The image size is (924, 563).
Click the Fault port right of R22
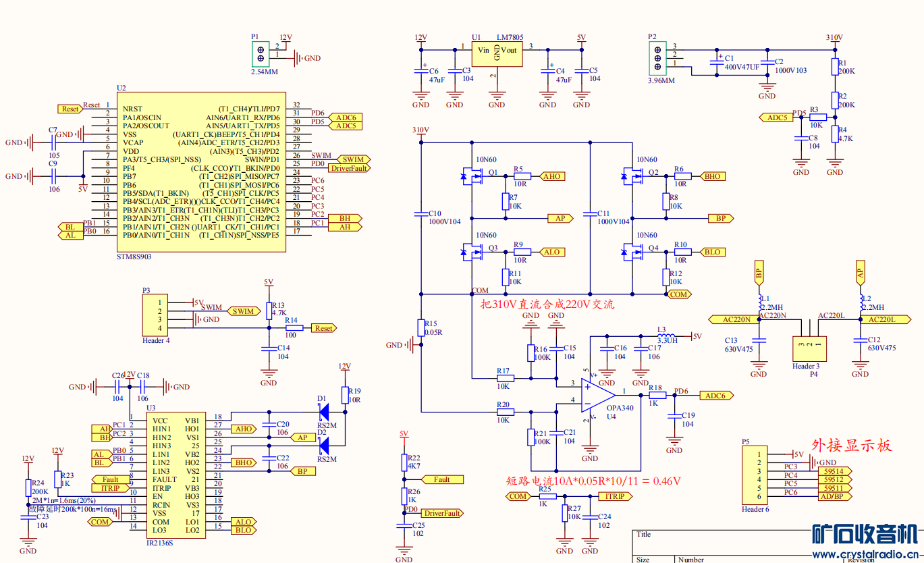[442, 479]
